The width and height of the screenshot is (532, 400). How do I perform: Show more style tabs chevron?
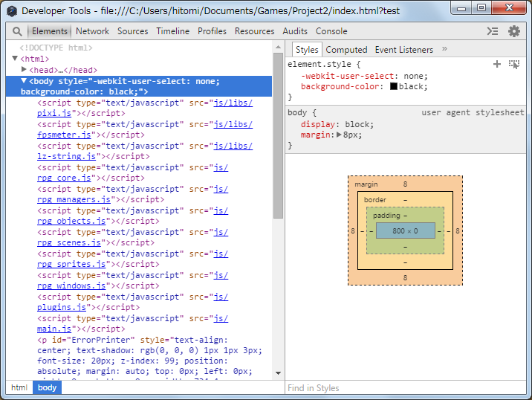tap(444, 49)
